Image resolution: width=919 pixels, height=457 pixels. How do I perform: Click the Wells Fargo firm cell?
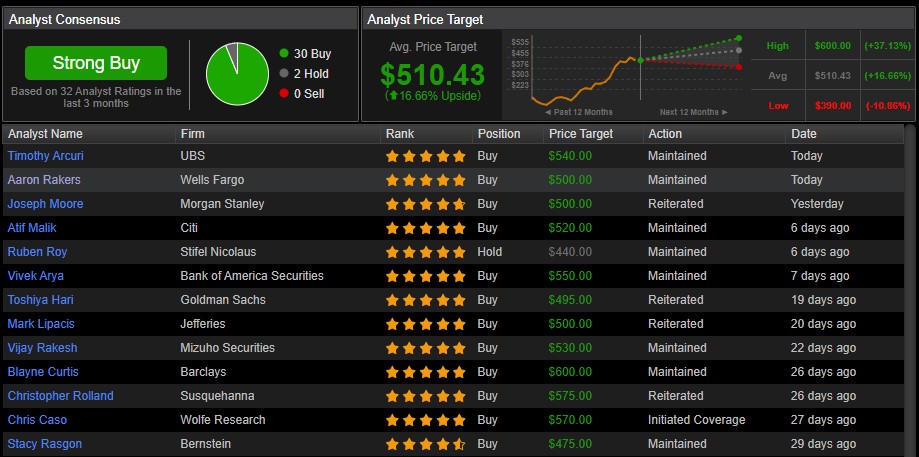click(212, 180)
